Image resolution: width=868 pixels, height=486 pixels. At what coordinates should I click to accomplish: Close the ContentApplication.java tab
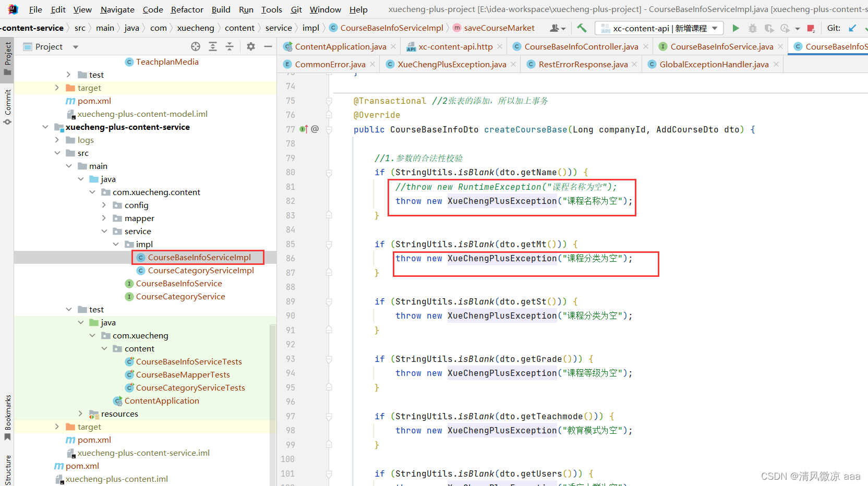coord(393,46)
